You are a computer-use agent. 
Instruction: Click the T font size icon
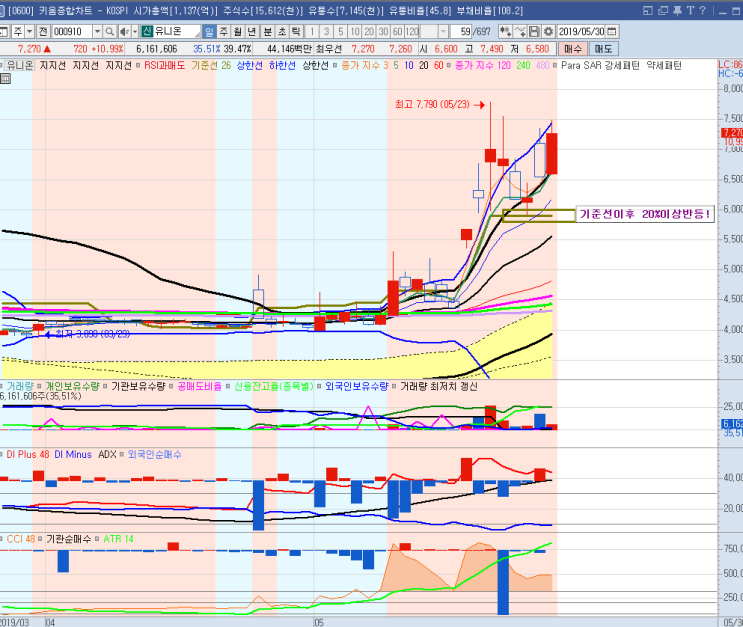[690, 10]
